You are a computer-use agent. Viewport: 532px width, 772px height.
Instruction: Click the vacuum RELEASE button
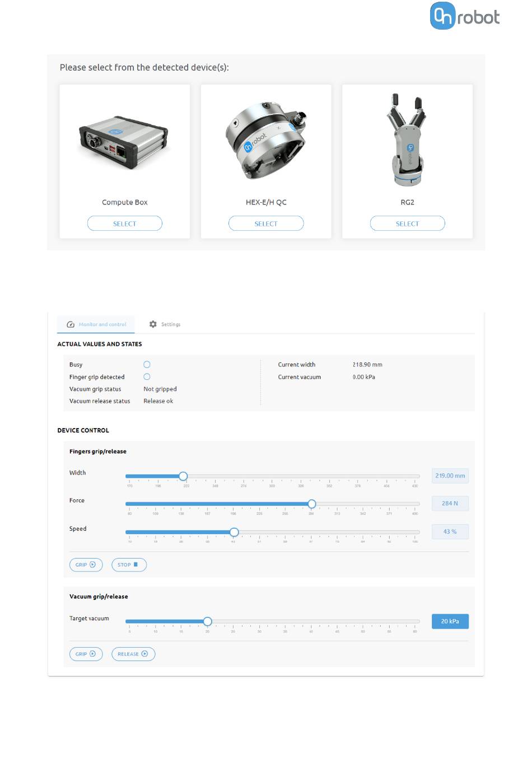tap(133, 654)
